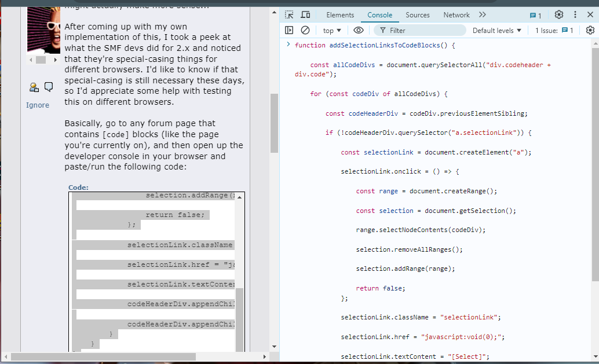Image resolution: width=599 pixels, height=364 pixels.
Task: Open the DevTools three-dot customize menu
Action: (575, 14)
